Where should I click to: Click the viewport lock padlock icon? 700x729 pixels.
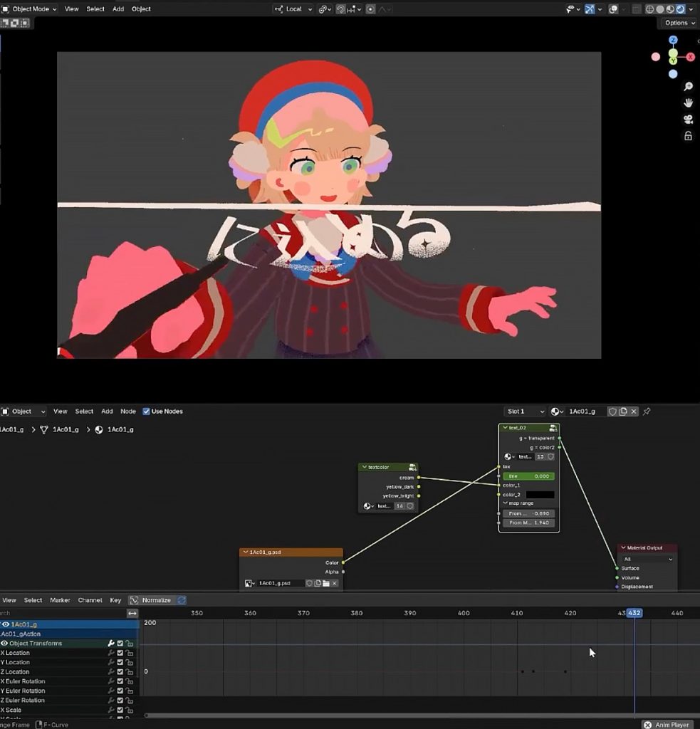tap(688, 135)
